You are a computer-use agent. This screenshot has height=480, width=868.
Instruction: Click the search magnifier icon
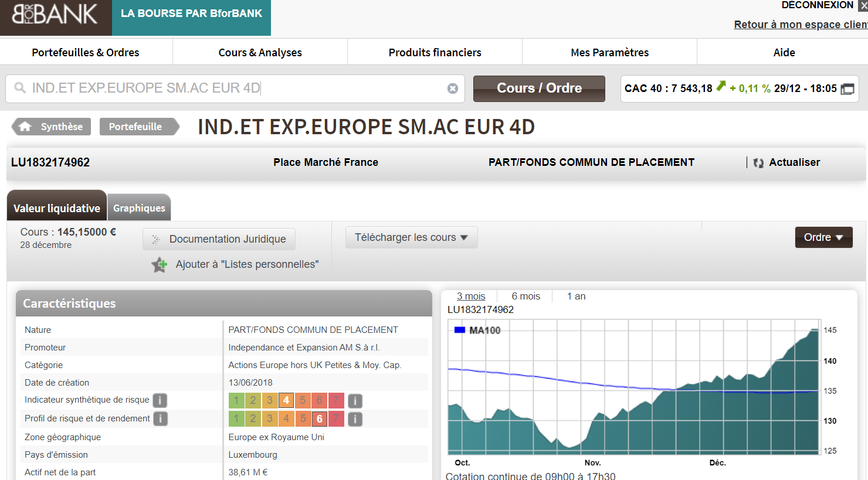point(20,88)
